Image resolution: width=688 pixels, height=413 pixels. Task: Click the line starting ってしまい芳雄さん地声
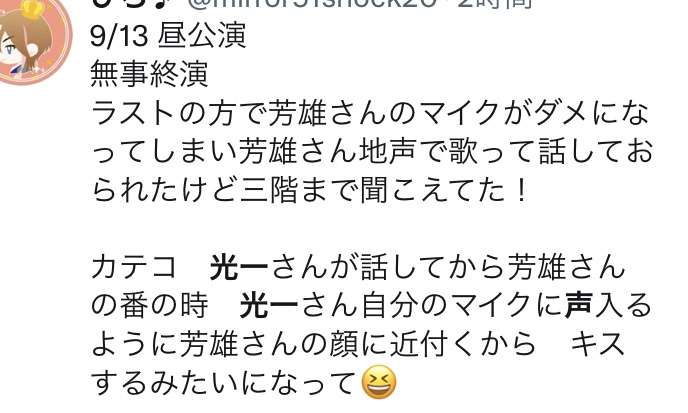click(x=372, y=151)
